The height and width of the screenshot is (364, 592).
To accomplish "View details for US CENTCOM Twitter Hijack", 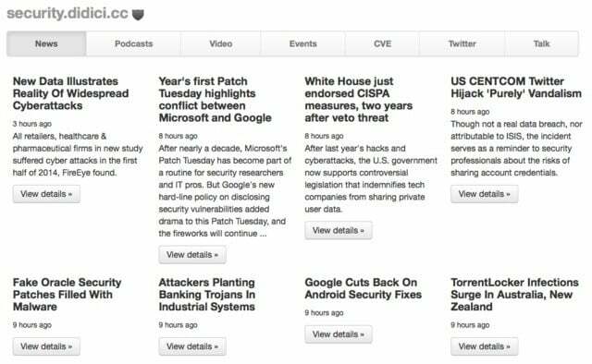I will [485, 194].
